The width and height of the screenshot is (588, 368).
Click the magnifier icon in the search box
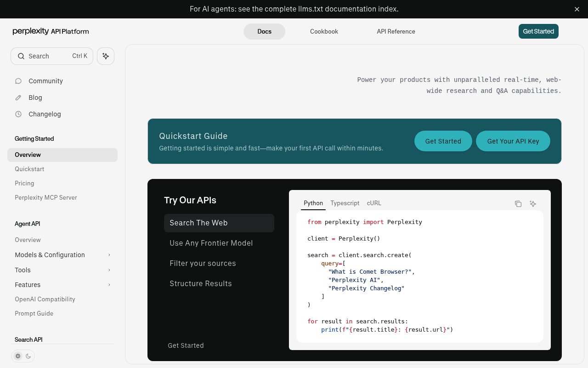[x=21, y=56]
